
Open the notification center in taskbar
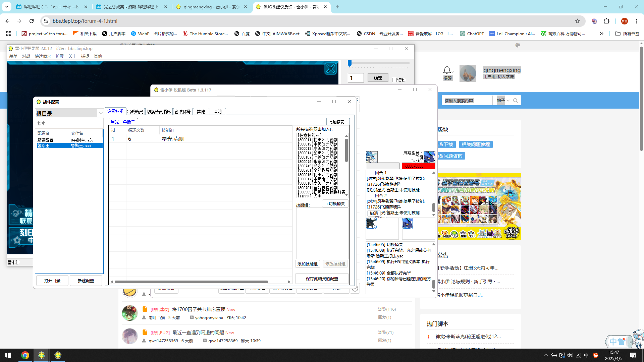[x=633, y=355]
